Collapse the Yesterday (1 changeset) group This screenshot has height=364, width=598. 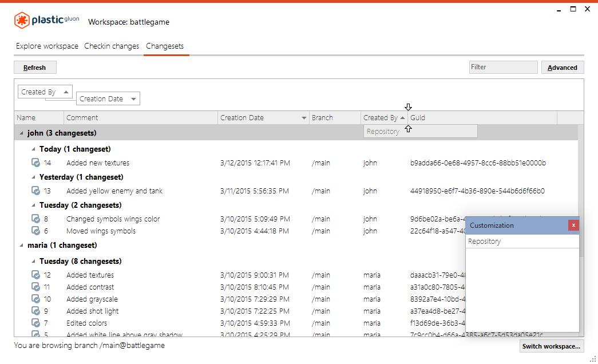pos(33,177)
